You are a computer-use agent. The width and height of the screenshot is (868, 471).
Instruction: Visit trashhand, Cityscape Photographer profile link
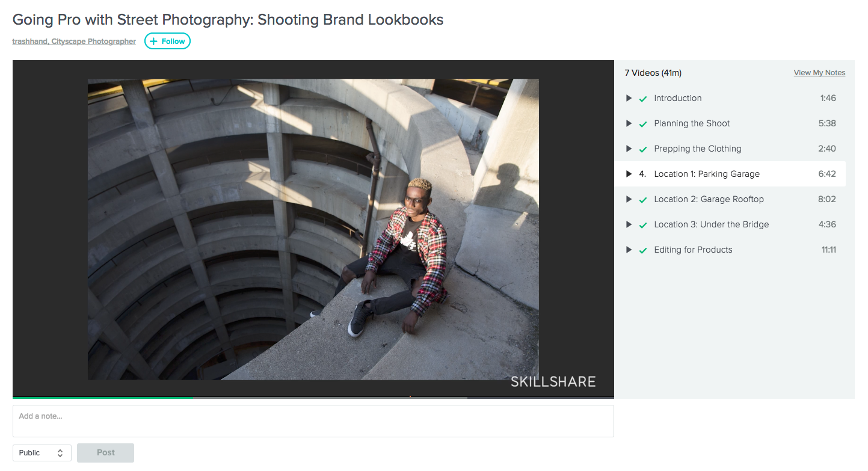pos(74,42)
